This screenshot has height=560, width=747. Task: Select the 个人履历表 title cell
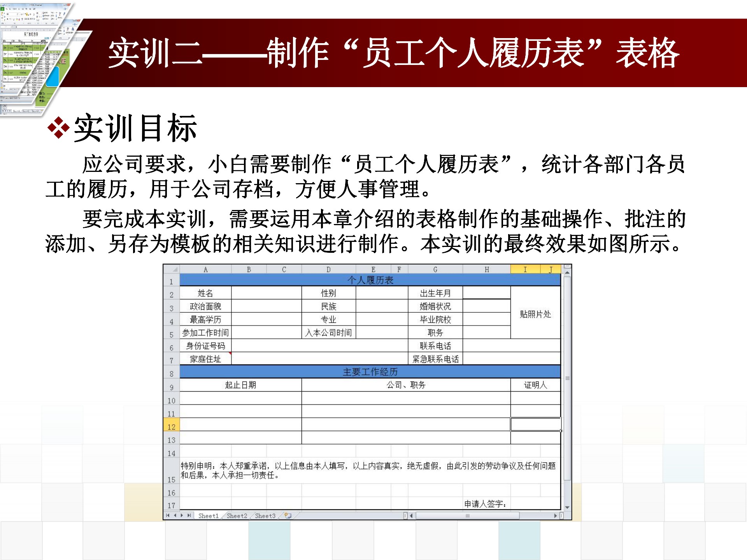(x=370, y=280)
